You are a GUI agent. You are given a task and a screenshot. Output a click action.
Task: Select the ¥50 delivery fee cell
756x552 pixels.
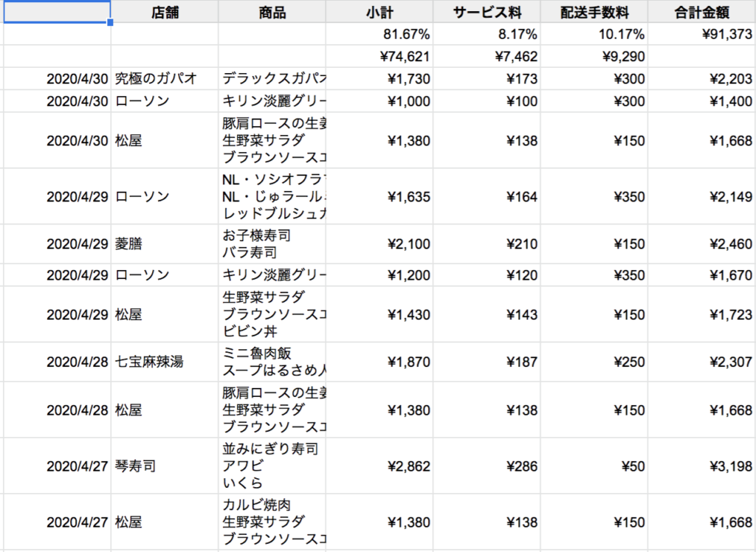[594, 466]
